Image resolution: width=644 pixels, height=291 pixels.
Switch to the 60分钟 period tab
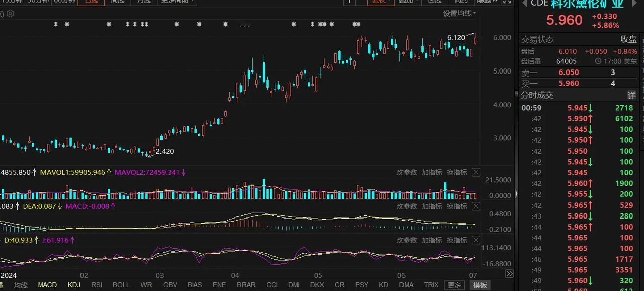click(64, 2)
